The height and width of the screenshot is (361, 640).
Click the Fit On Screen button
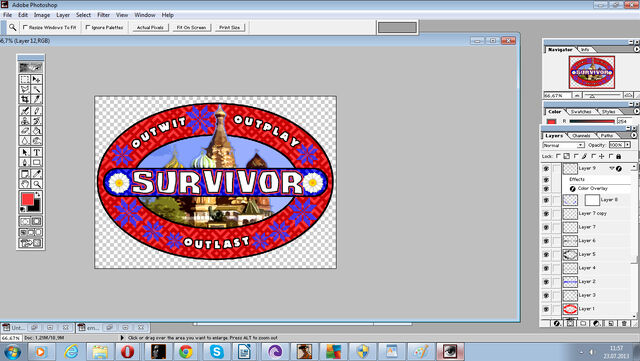[x=191, y=27]
